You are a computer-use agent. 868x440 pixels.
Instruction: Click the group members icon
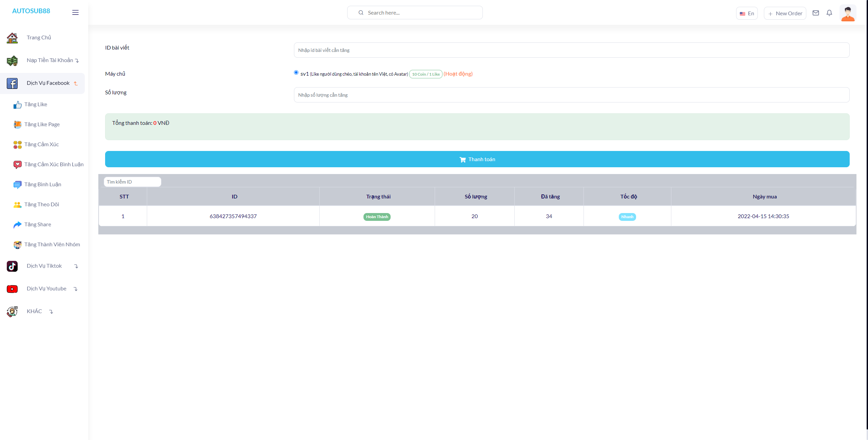17,245
